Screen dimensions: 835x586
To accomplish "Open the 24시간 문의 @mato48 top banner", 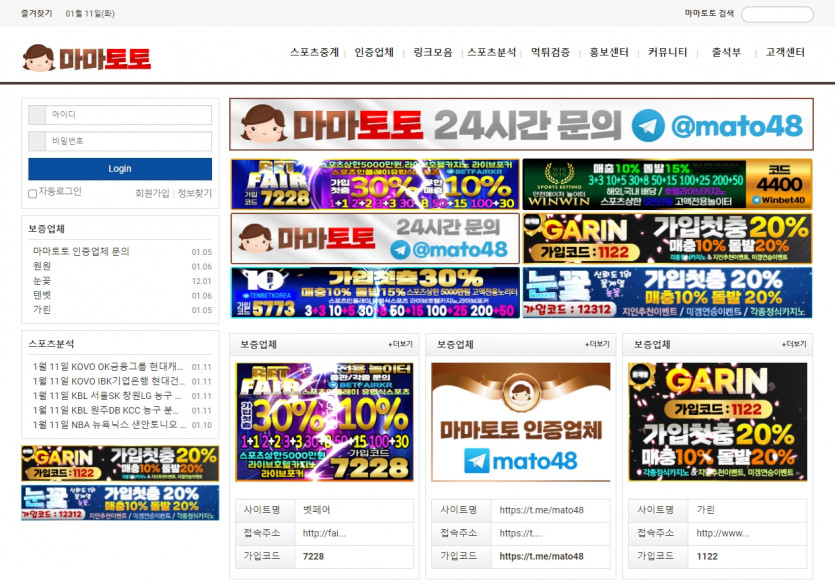I will 521,124.
